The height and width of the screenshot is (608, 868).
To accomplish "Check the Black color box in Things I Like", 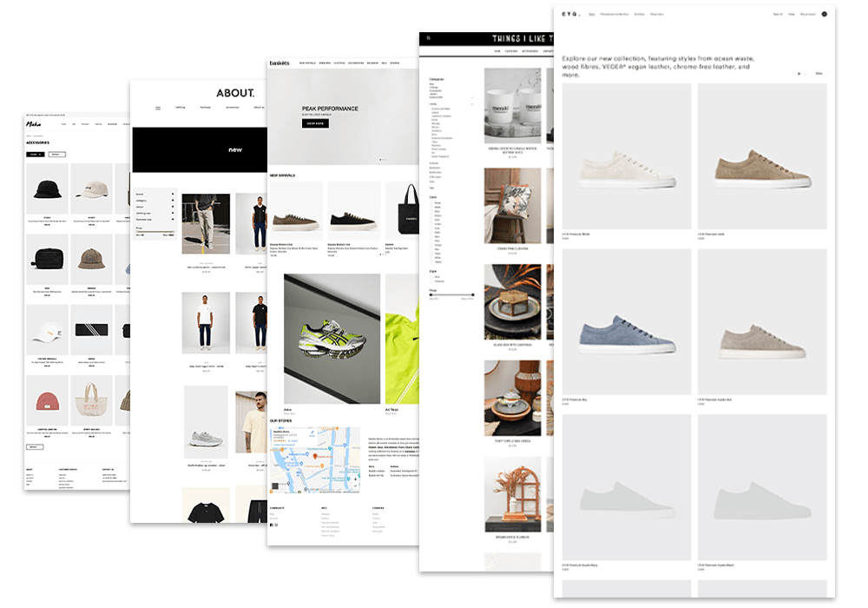I will (431, 207).
